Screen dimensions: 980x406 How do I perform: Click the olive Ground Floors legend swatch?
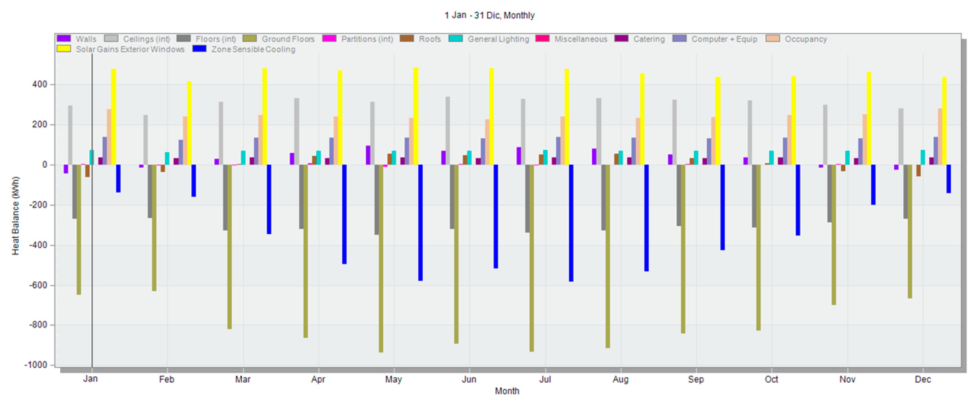pyautogui.click(x=250, y=39)
